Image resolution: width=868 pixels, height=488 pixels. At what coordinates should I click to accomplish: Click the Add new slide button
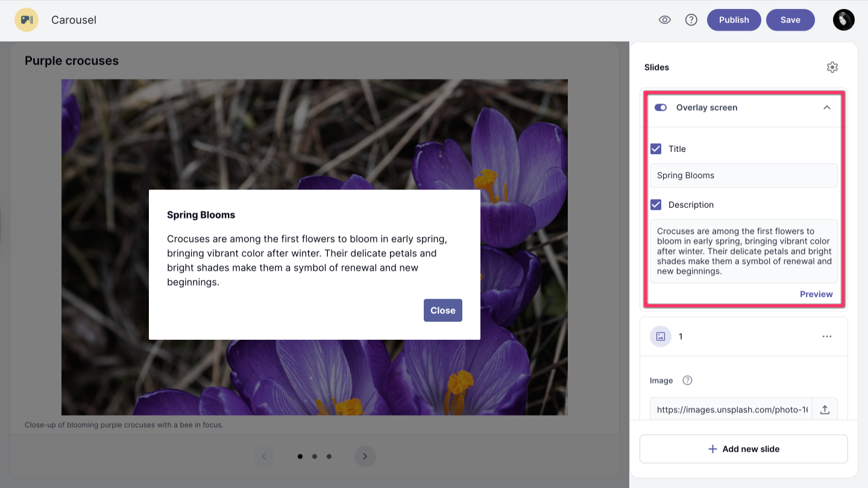pos(743,449)
